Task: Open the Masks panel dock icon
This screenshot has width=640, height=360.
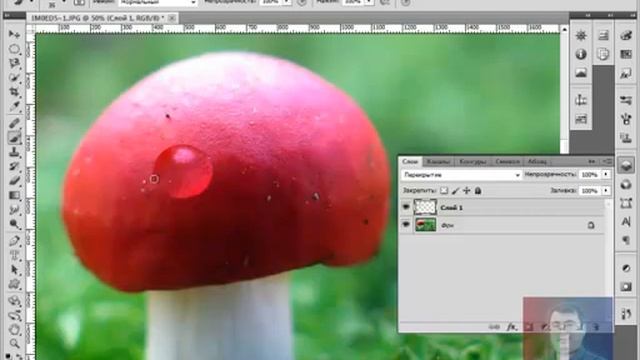Action: click(x=626, y=287)
